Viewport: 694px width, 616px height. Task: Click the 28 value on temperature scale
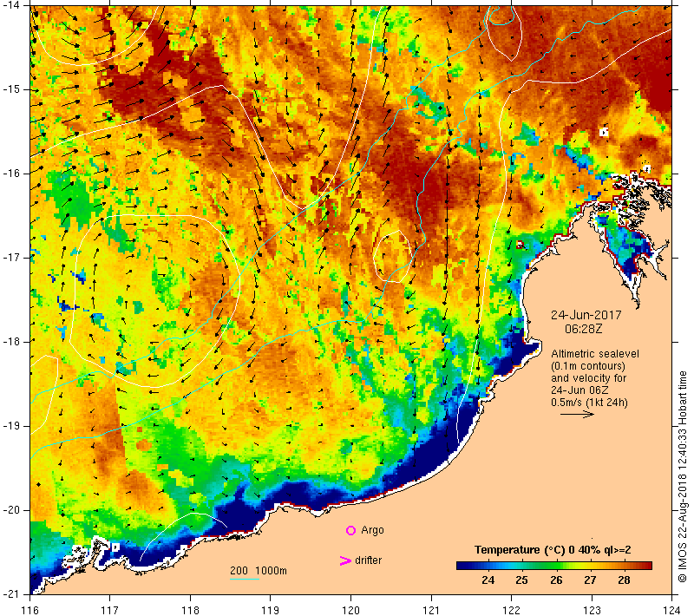click(x=624, y=580)
